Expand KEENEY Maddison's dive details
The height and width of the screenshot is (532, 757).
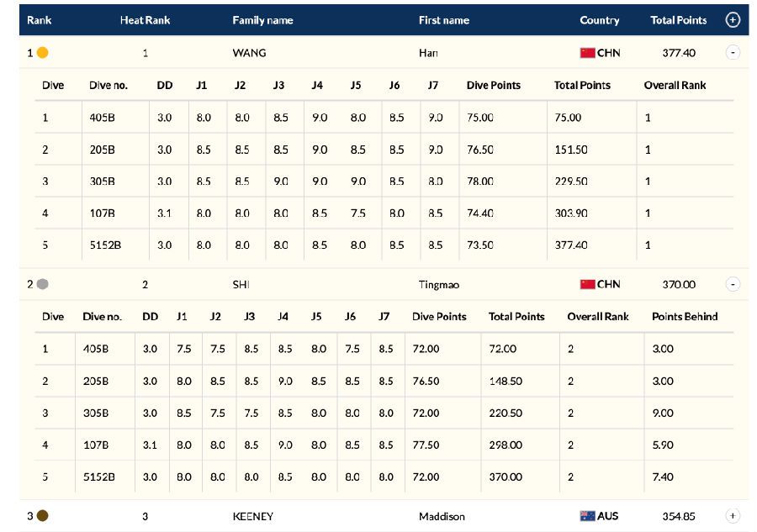[x=733, y=516]
